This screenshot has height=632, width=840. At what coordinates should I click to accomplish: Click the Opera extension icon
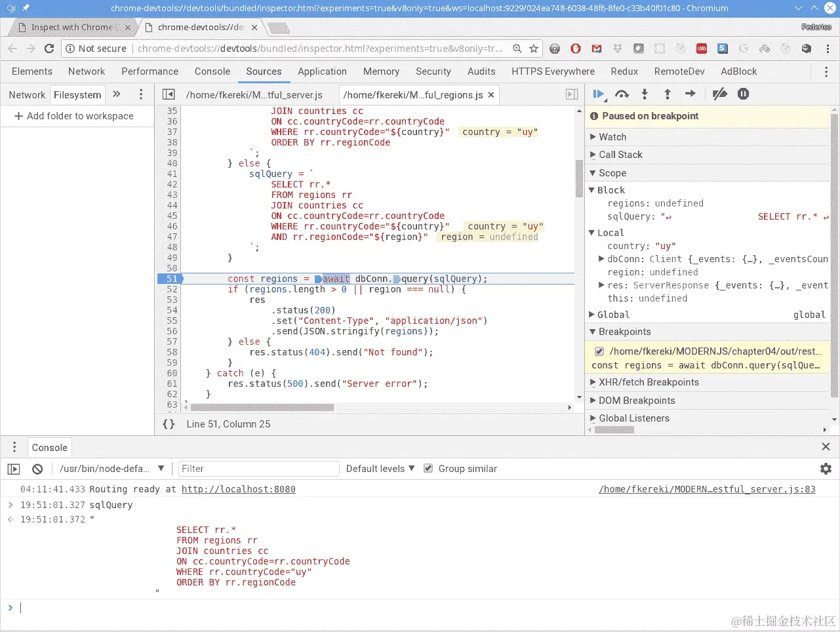[x=576, y=49]
